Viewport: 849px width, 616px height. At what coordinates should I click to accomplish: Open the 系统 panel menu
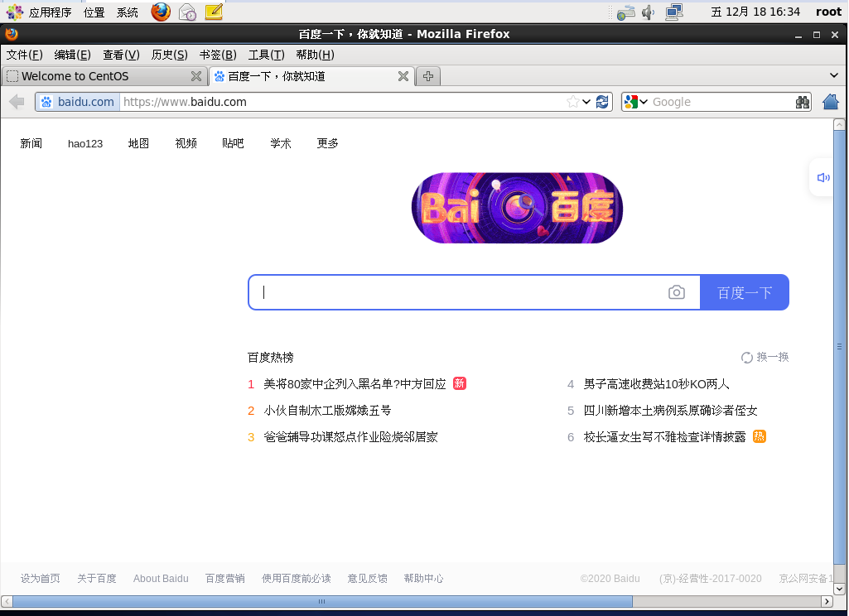point(128,12)
